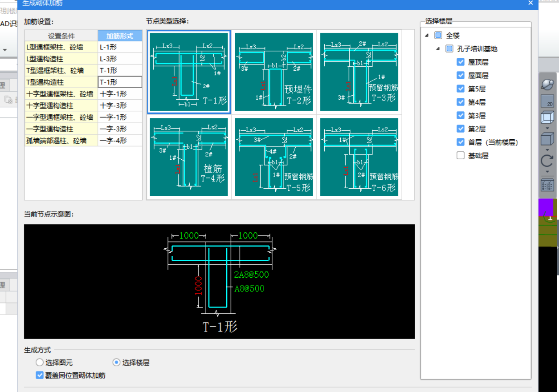Switch to 2D view icon
Image resolution: width=559 pixels, height=392 pixels.
[x=547, y=101]
